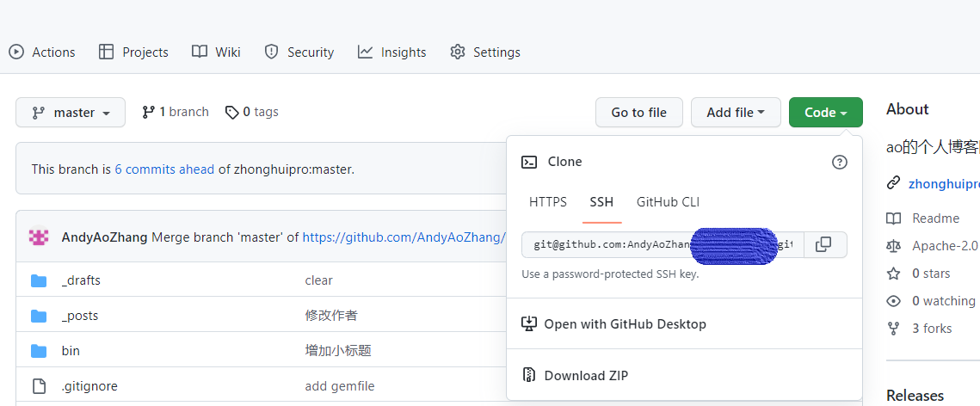Open the 'add gemfile' commit message
The width and height of the screenshot is (980, 406).
tap(340, 386)
